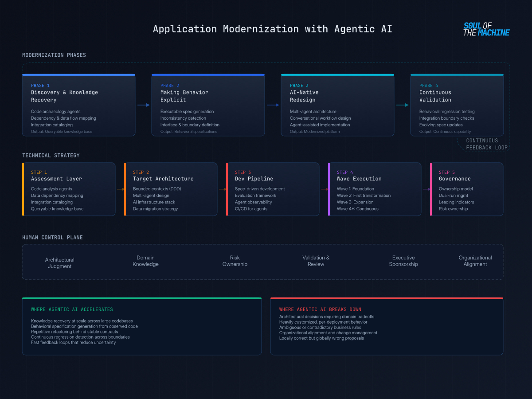Click 'Risk Ownership' in control plane

[235, 261]
